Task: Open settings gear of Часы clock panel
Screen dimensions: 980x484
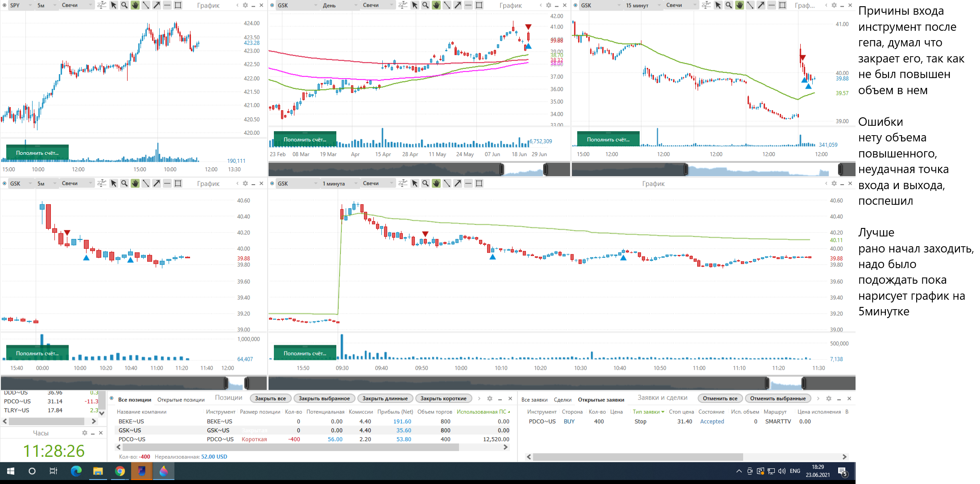Action: point(85,433)
